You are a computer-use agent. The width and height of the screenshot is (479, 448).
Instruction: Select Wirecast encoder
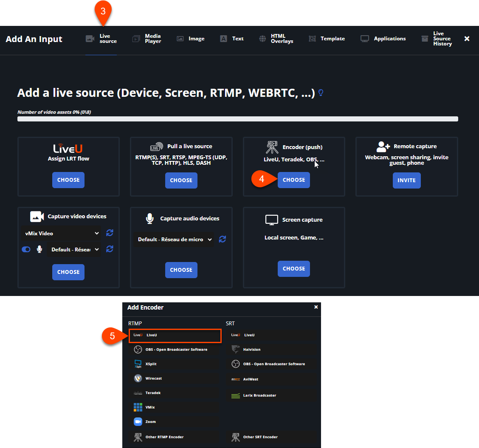(x=175, y=379)
